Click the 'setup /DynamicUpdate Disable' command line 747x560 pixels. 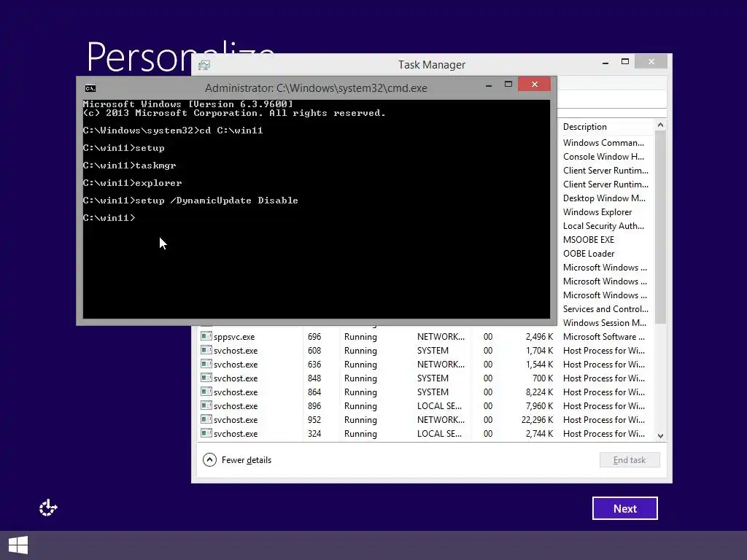(x=190, y=201)
